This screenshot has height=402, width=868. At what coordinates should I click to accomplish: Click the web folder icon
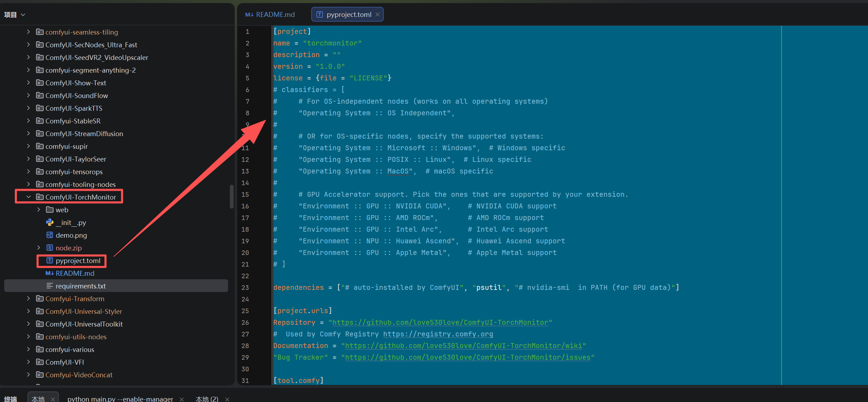click(x=50, y=210)
